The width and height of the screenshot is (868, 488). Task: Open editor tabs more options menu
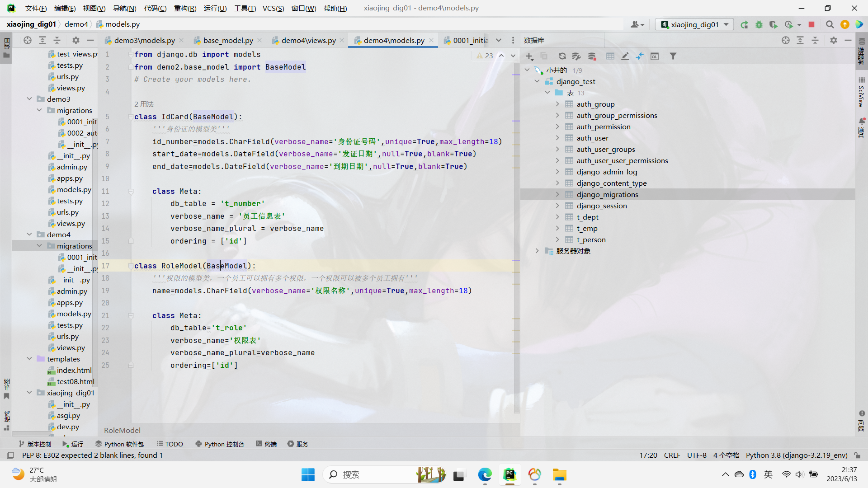[513, 40]
